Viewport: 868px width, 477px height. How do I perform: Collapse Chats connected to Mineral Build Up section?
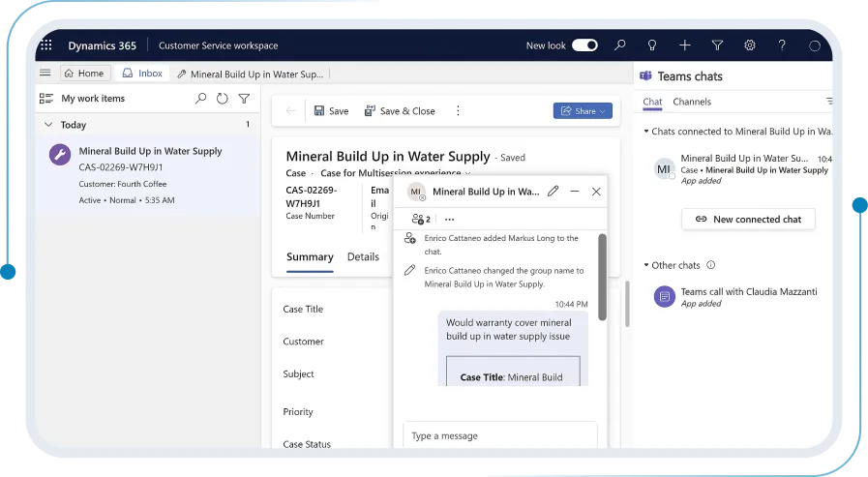click(x=646, y=132)
